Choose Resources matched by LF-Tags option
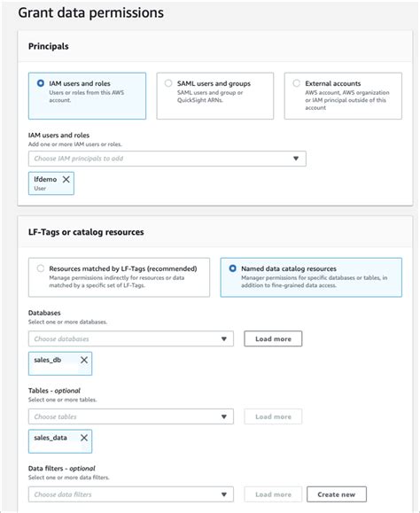The image size is (420, 513). point(41,268)
